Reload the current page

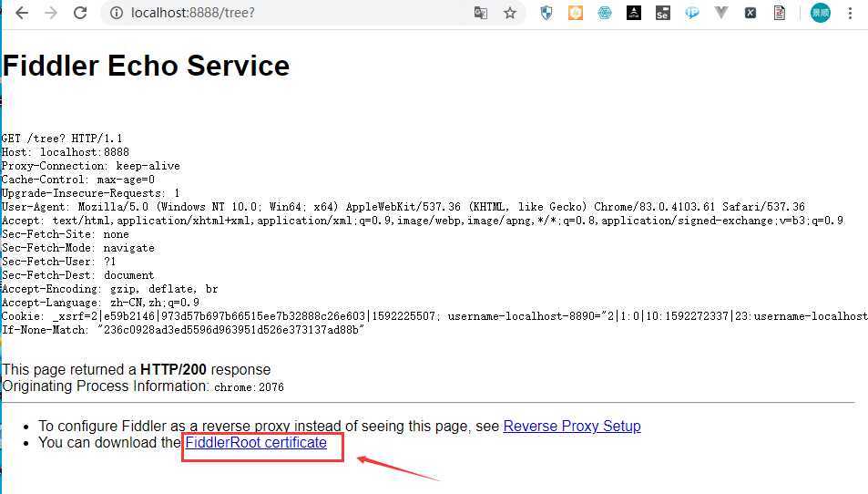click(80, 13)
